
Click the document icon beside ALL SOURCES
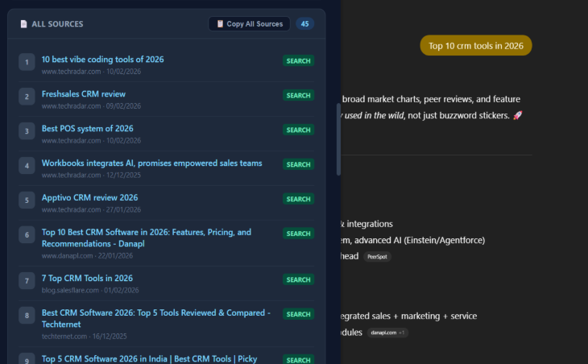tap(23, 24)
